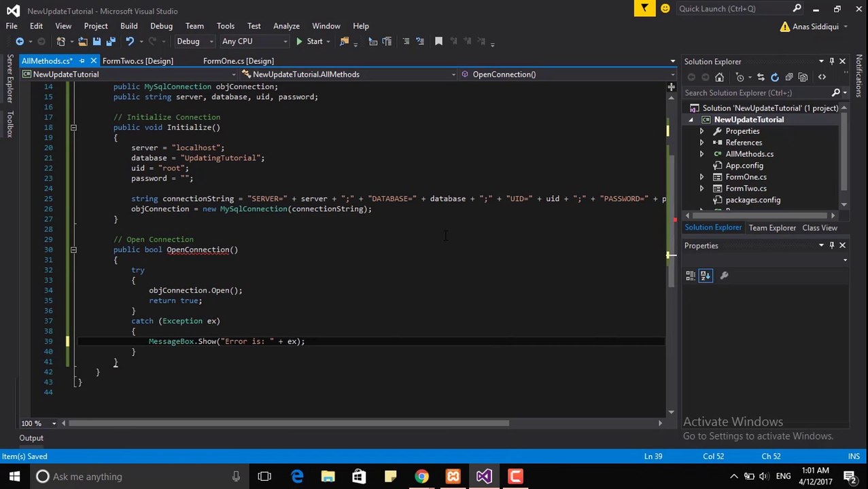Screen dimensions: 868x489
Task: Click the toolbar bookmark icon
Action: coord(438,42)
